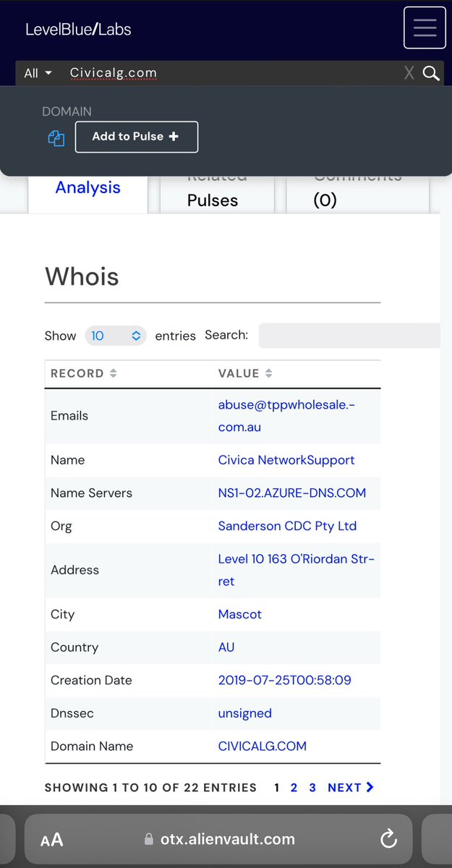Open page 3 of Whois entries

pos(312,787)
